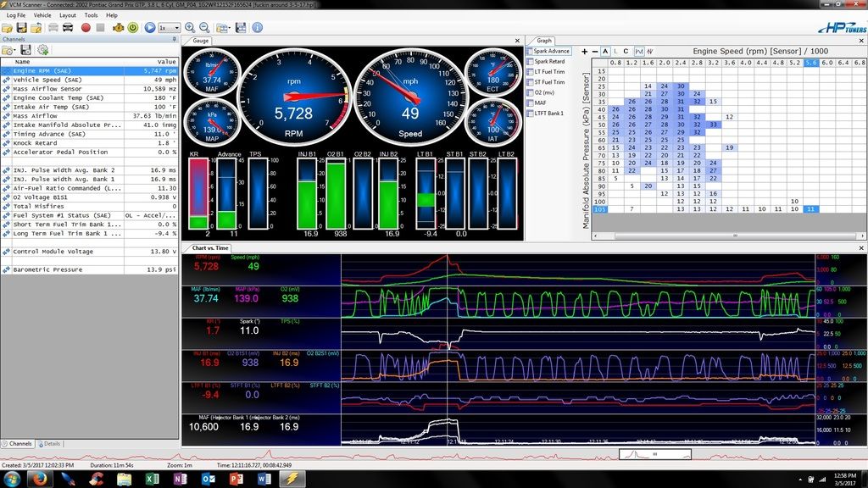Toggle the C count mode button
Viewport: 868px width, 488px height.
[x=626, y=51]
